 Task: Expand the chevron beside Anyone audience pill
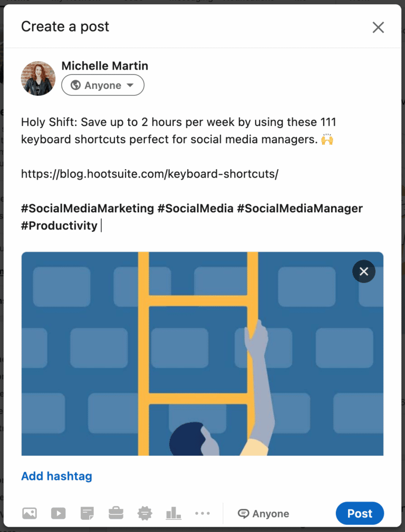pyautogui.click(x=130, y=85)
